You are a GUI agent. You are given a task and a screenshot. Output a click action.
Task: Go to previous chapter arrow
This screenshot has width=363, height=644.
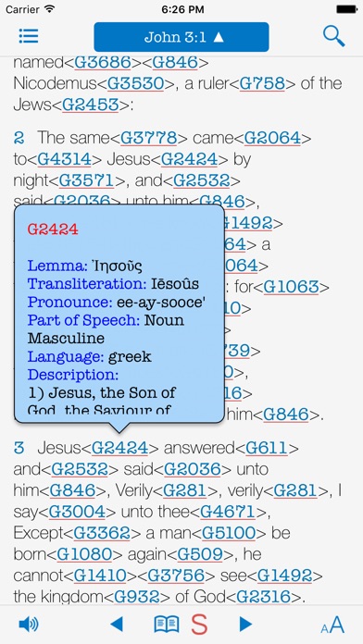click(117, 624)
